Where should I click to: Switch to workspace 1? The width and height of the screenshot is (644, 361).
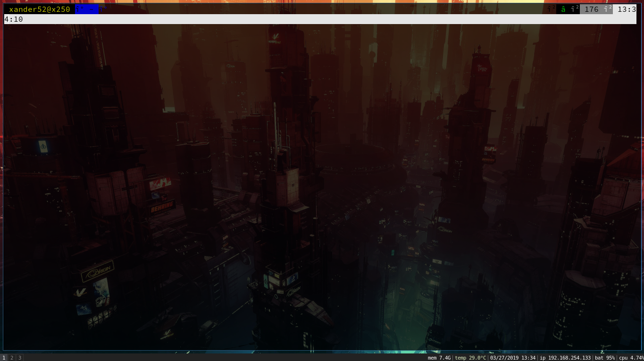4,358
